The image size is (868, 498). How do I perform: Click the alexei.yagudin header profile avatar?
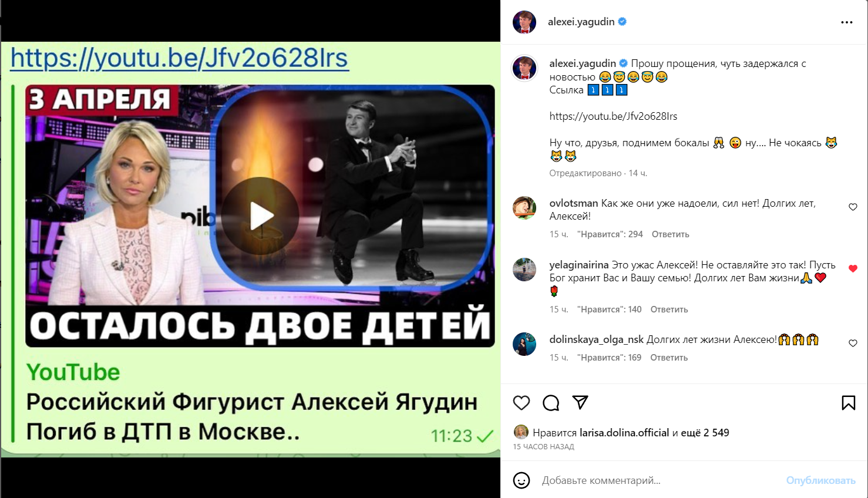(x=524, y=22)
